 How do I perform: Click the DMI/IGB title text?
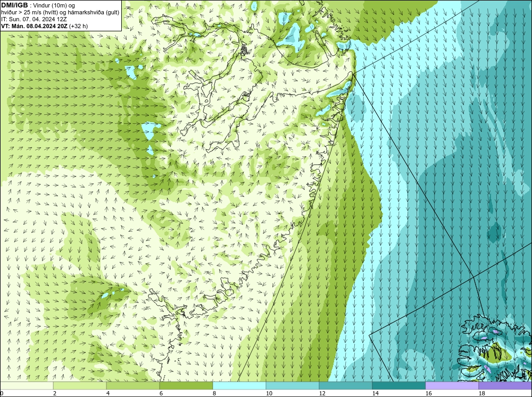coord(14,5)
